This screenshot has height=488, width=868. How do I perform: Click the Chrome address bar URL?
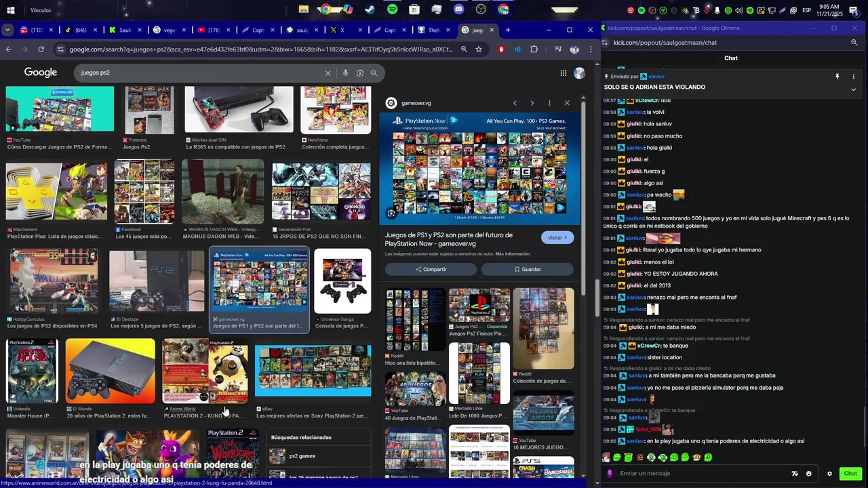tap(260, 49)
